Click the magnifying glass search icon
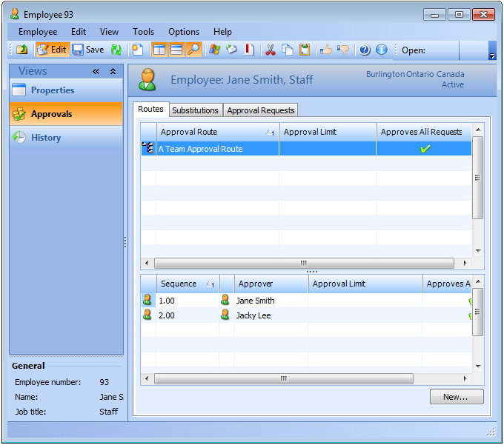 pyautogui.click(x=193, y=50)
